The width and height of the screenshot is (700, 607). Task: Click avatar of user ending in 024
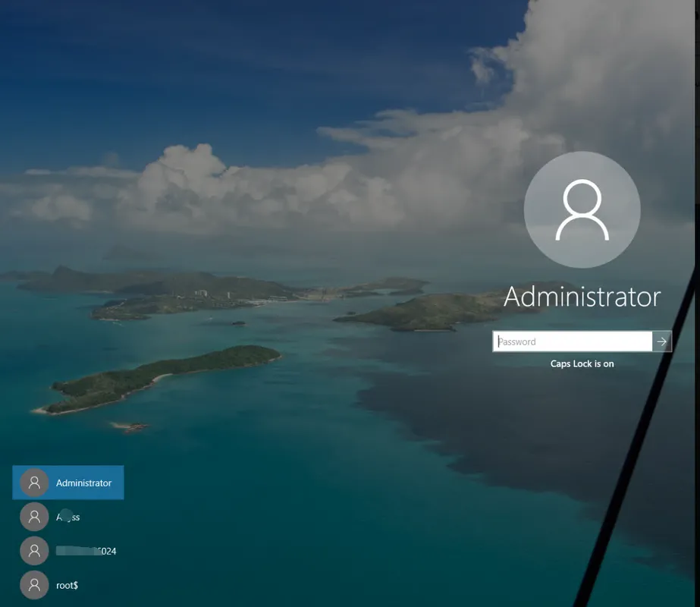(33, 551)
